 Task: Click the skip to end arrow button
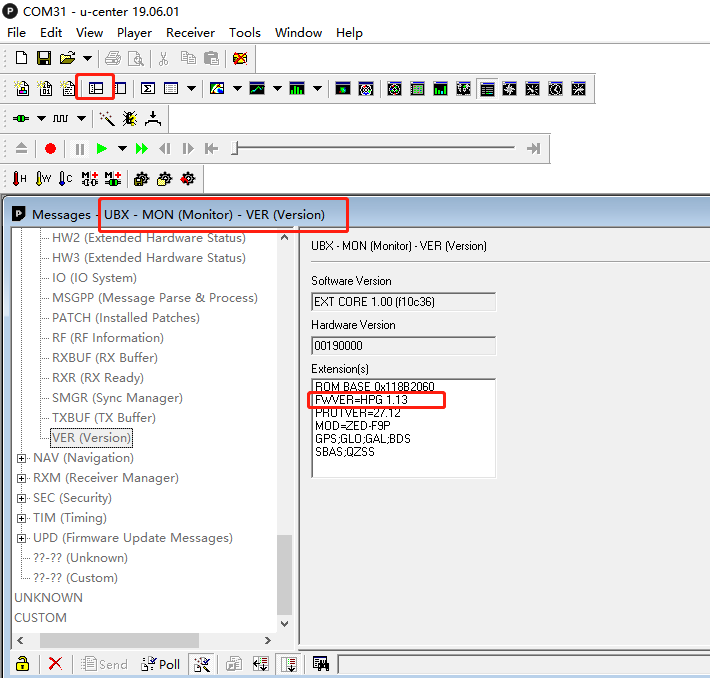tap(533, 149)
